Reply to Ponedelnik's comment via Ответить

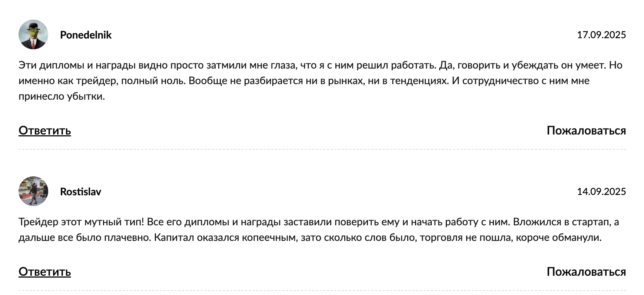[44, 130]
